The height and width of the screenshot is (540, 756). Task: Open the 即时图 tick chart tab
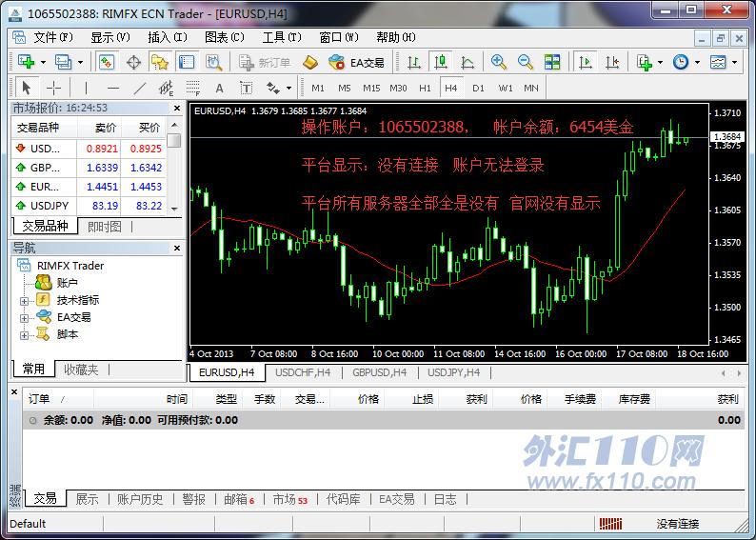point(104,226)
